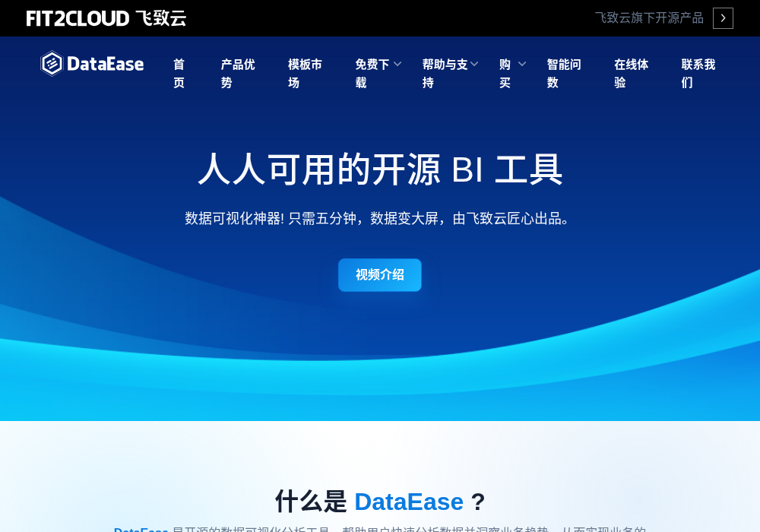Image resolution: width=760 pixels, height=532 pixels.
Task: Click the DataEase wordmark text in header
Action: point(105,64)
